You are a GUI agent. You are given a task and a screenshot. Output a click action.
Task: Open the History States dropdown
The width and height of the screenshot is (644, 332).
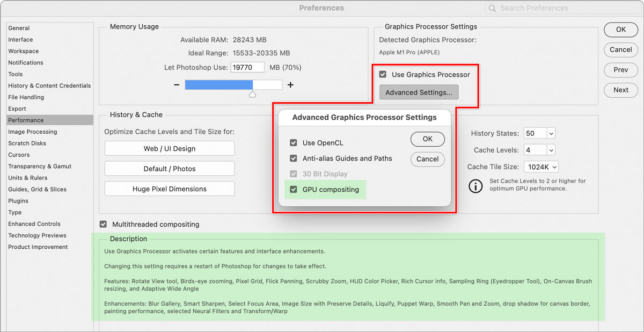[x=551, y=133]
